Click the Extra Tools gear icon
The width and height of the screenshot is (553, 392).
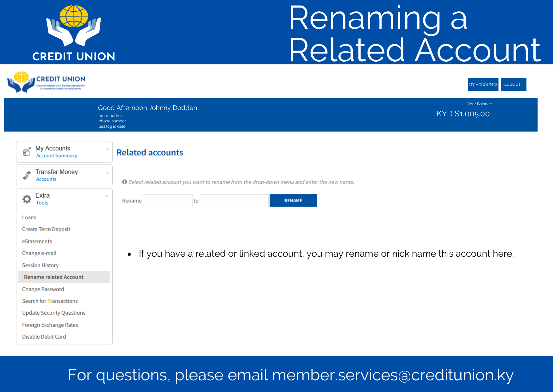point(27,199)
